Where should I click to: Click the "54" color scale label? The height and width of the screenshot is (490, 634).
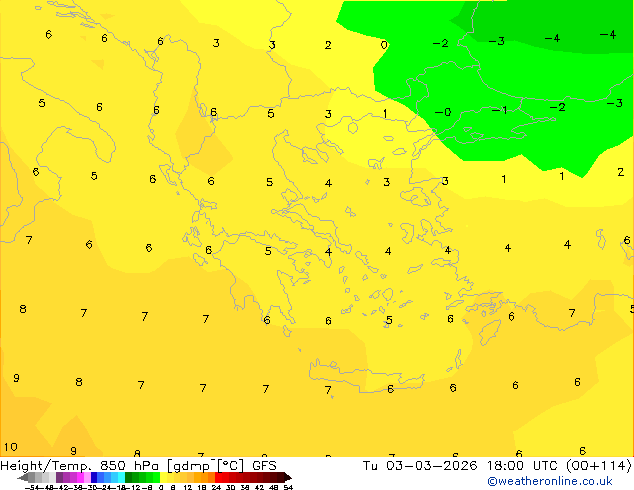[x=288, y=488]
